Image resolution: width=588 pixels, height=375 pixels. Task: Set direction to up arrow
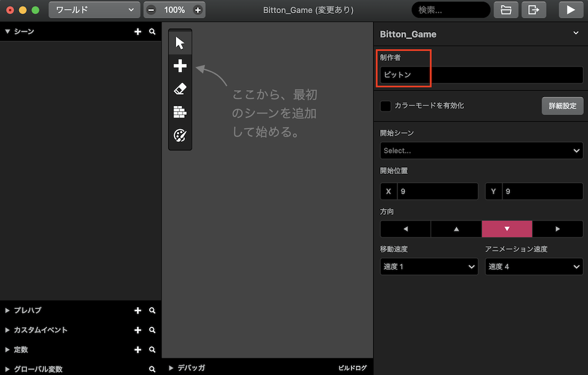[457, 229]
